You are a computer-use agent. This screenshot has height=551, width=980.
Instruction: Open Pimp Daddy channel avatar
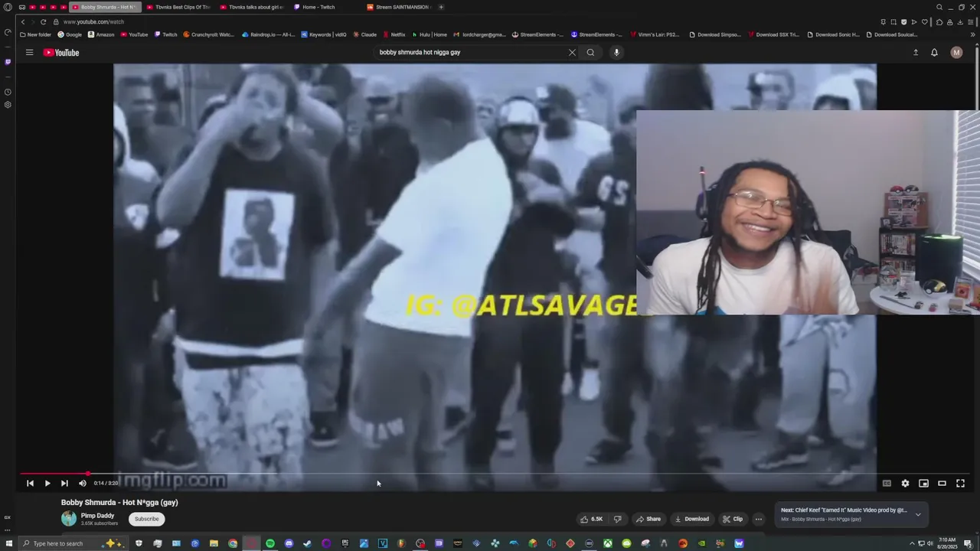click(x=69, y=519)
